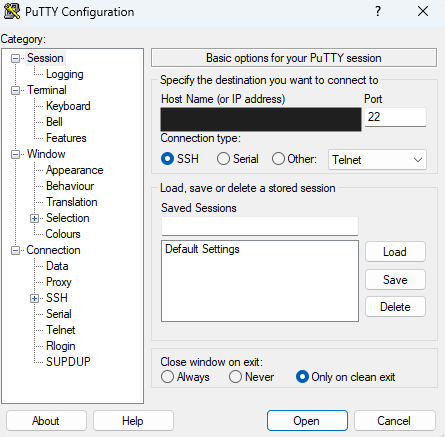Click the Save session button
The height and width of the screenshot is (437, 445).
point(395,280)
